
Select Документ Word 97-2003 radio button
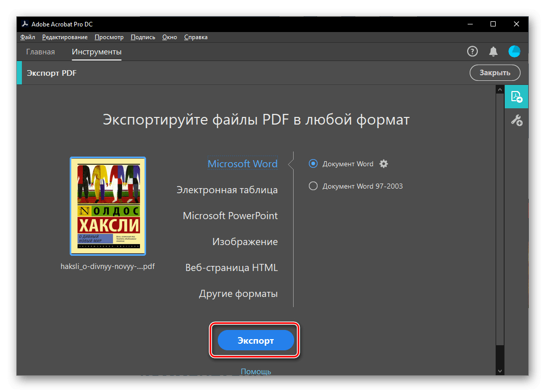313,186
